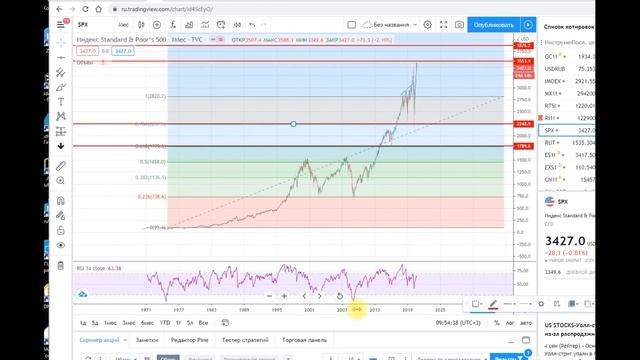640x360 pixels.
Task: Select the 'Все' date range
Action: [x=203, y=323]
